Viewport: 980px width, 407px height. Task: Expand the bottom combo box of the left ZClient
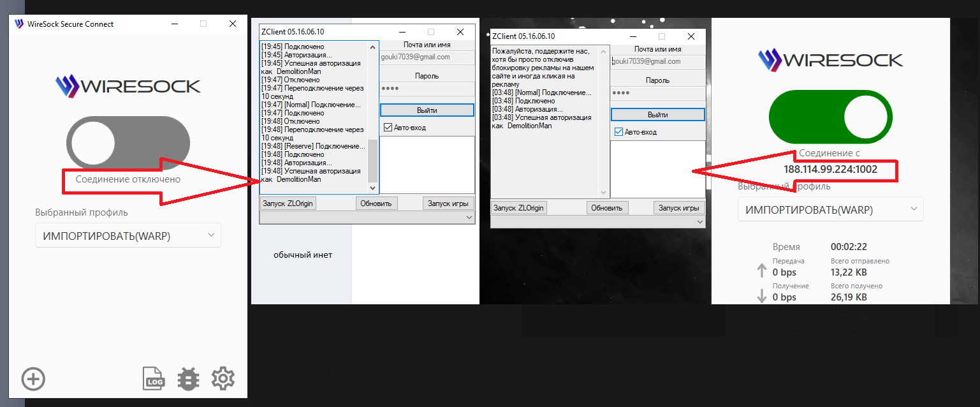click(x=367, y=218)
